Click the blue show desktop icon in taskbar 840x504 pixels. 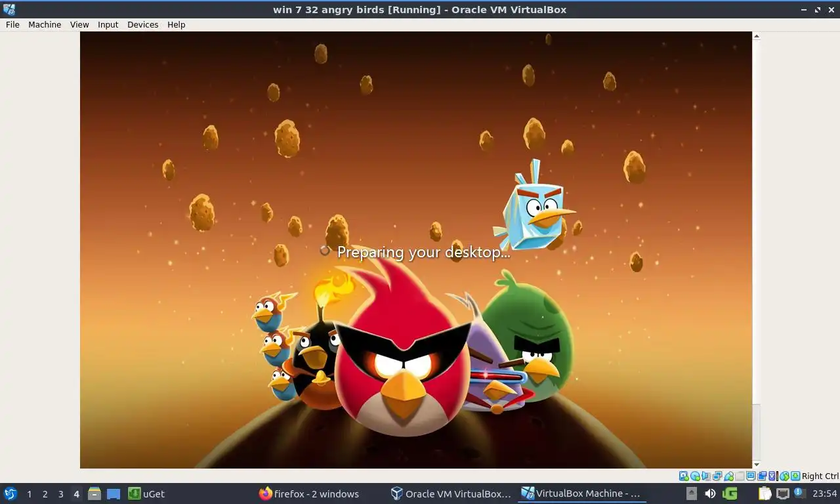point(114,493)
